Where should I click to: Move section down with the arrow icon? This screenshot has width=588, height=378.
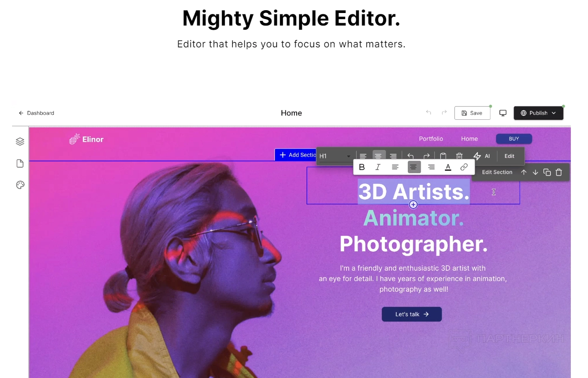click(x=535, y=172)
